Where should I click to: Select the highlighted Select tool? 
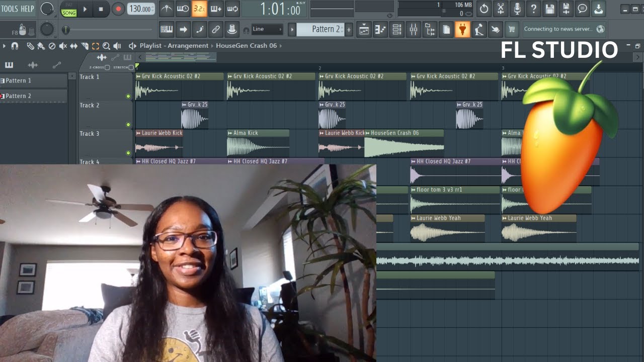96,46
